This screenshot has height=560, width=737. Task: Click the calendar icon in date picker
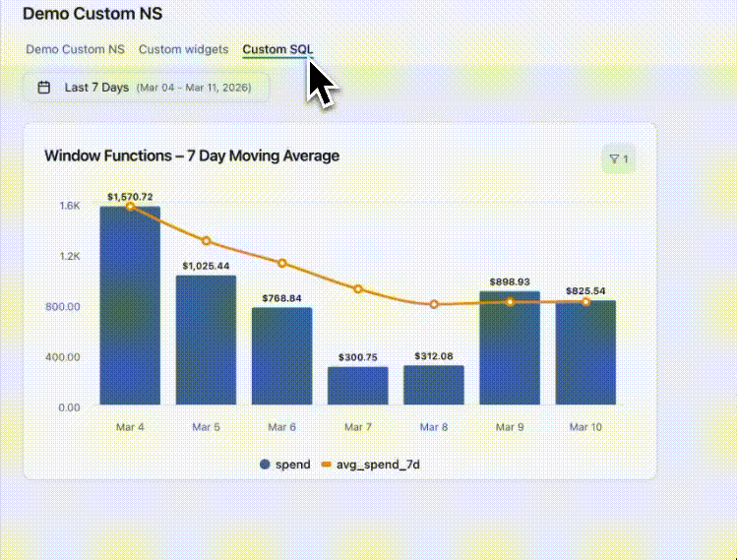click(44, 88)
